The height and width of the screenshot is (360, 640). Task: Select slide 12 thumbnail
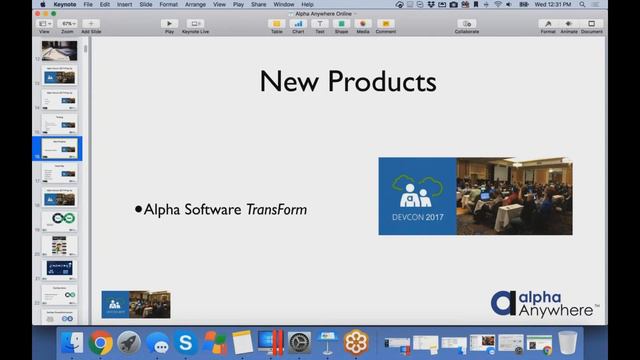click(x=59, y=51)
